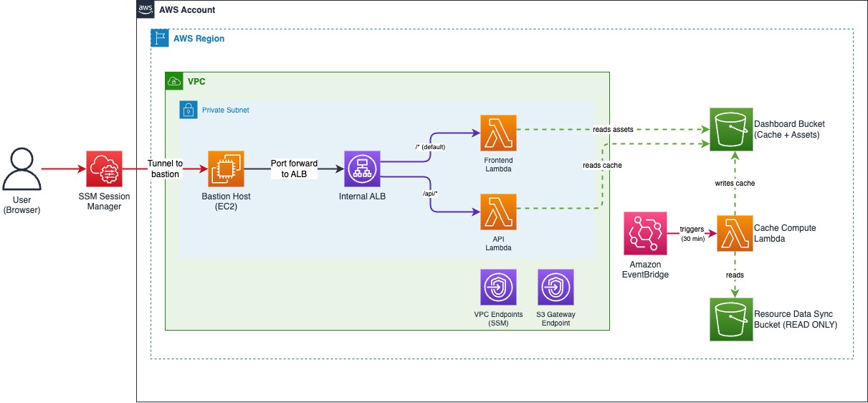Select the "Resource Data Sync Bucket (READ ONLY)" caption
Screen dimensions: 868x403
796,320
